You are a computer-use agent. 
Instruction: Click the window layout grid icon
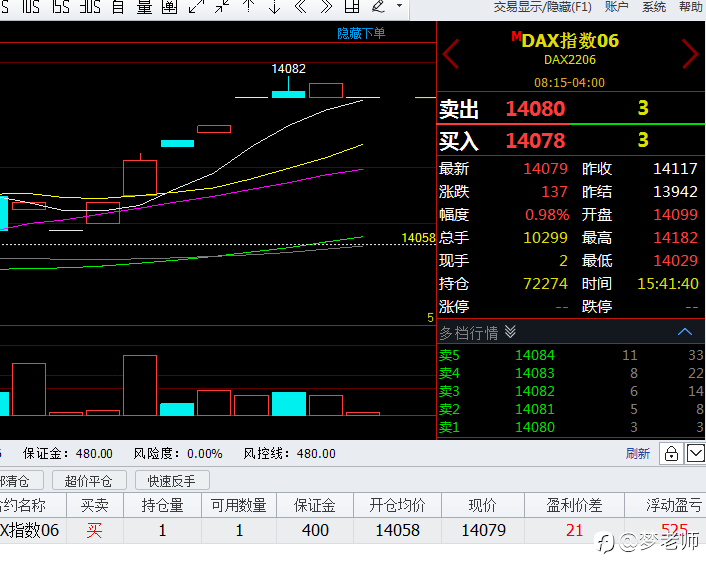(x=352, y=7)
